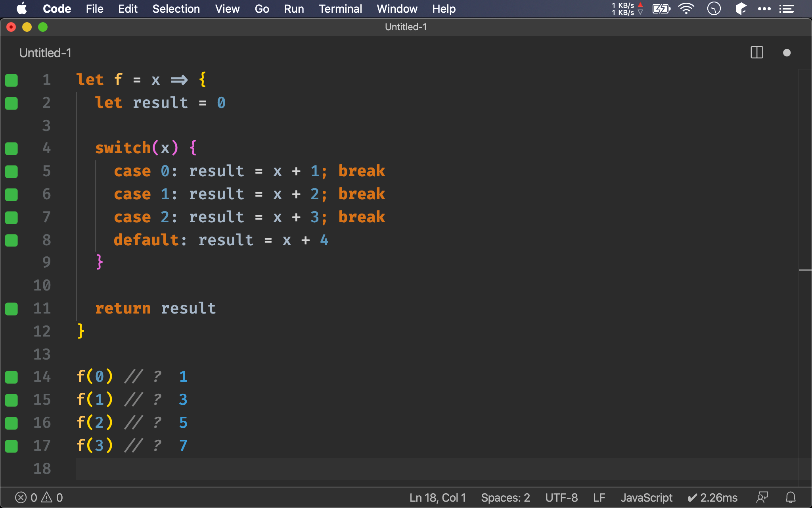Click the warnings triangle icon in the status bar
The image size is (812, 508).
(47, 497)
